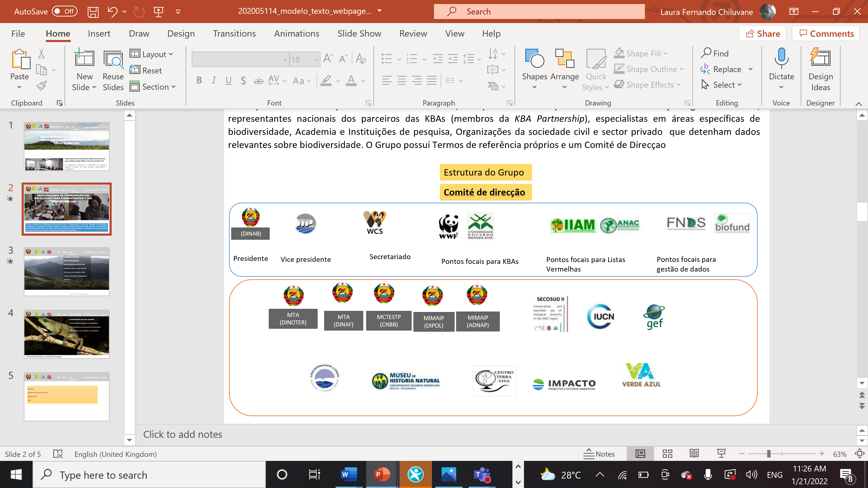Toggle AutoSave switch off/on
The height and width of the screenshot is (488, 868).
click(65, 12)
